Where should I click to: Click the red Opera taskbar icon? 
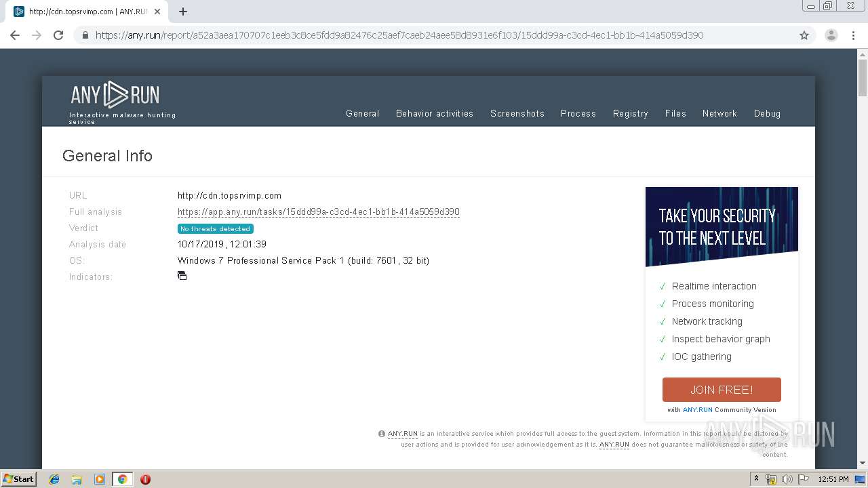[x=145, y=479]
